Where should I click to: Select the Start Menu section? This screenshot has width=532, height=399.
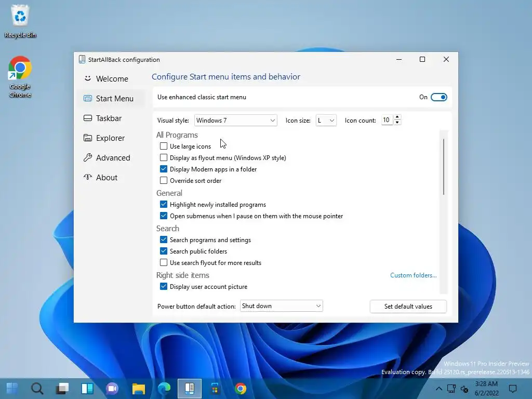point(112,98)
